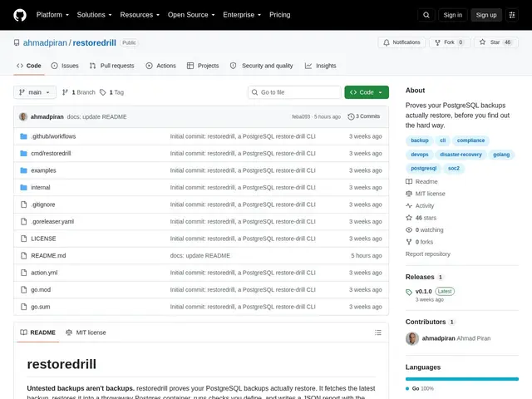Expand the Resources menu
Viewport: 532px width, 399px height.
pyautogui.click(x=140, y=15)
